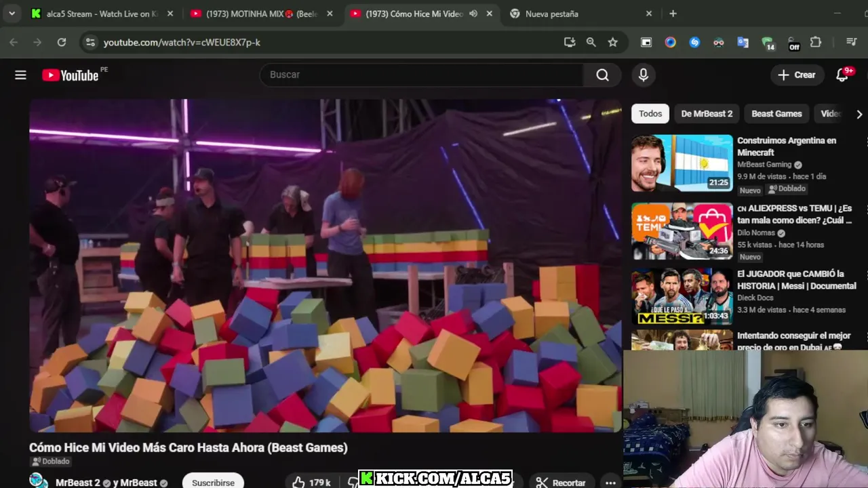Image resolution: width=868 pixels, height=488 pixels.
Task: Open the MrBeast 2 channel avatar
Action: click(x=39, y=481)
